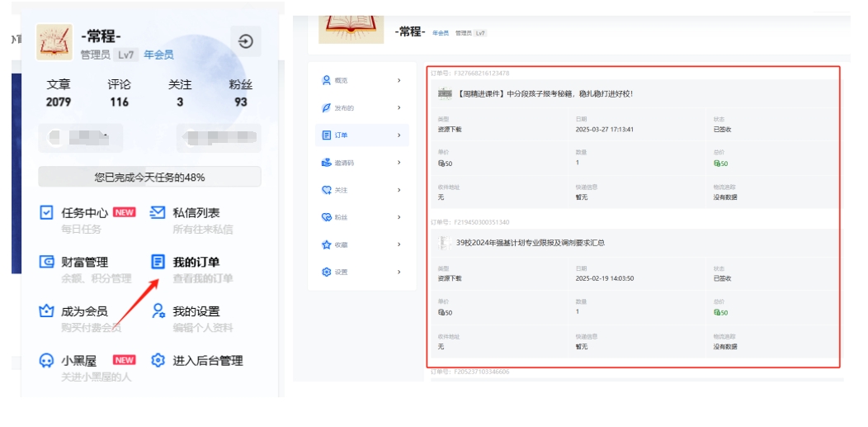Click the 我的订单 document icon

coord(158,262)
